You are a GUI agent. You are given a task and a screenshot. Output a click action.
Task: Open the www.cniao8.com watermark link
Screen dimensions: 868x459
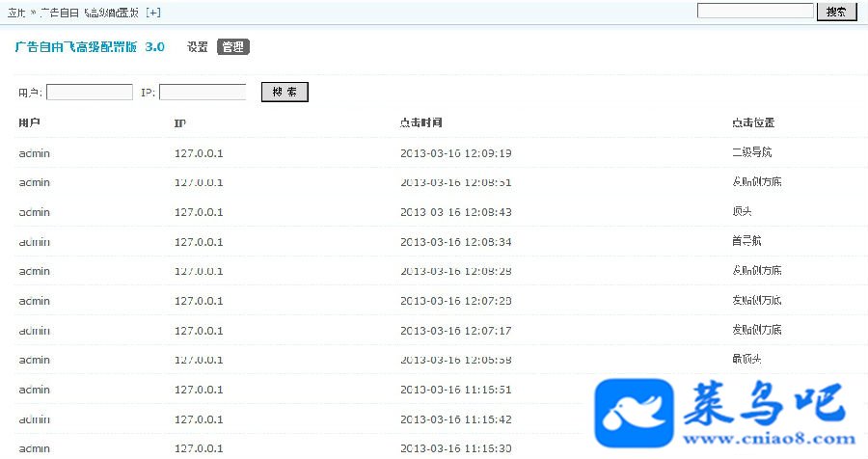tap(770, 439)
